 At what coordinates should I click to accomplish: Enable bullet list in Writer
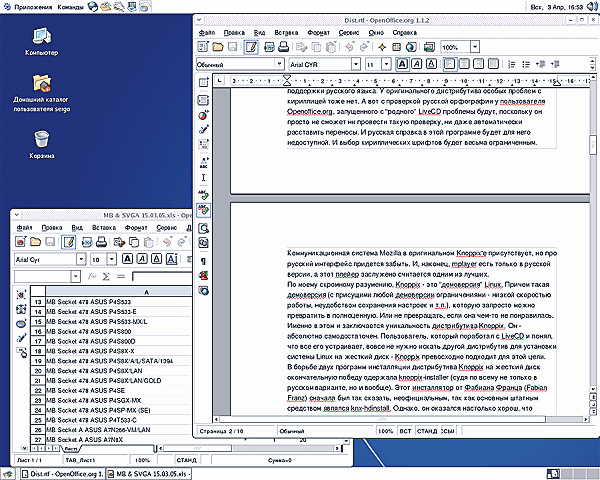tap(526, 64)
